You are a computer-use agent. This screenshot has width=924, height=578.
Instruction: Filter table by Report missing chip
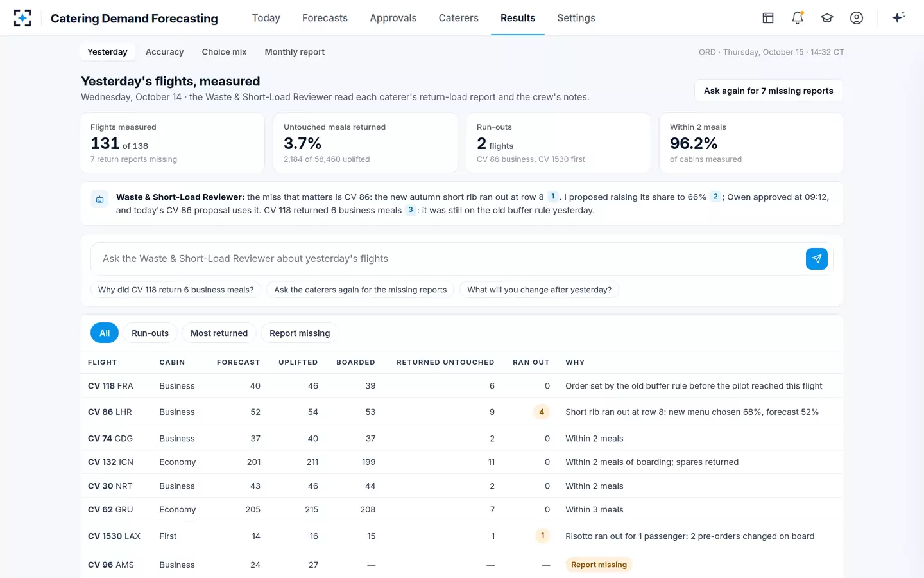point(300,333)
